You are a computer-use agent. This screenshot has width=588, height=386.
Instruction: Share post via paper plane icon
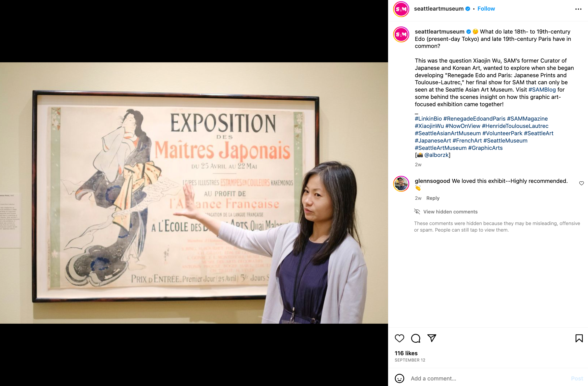tap(432, 338)
